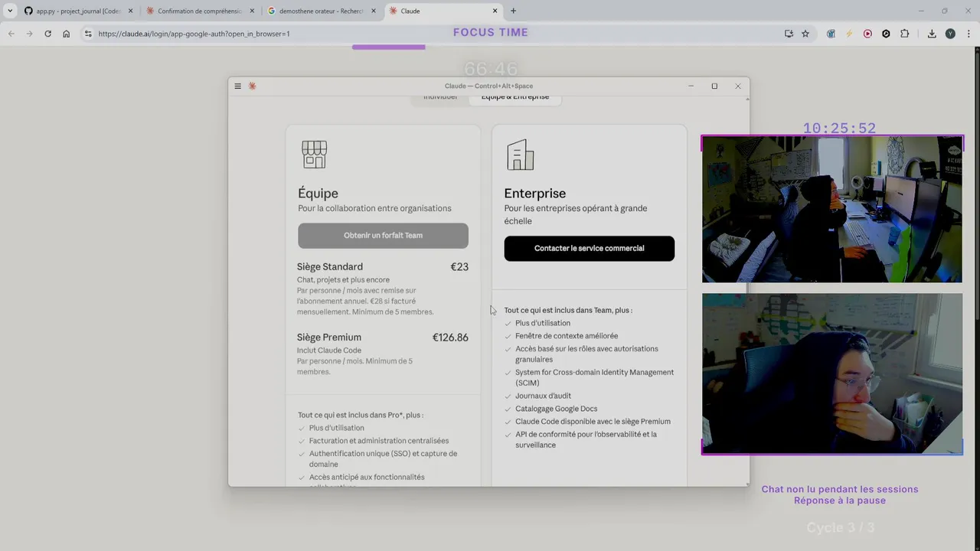The image size is (980, 551).
Task: Click the 'Cycle 3 / 3' label
Action: (840, 527)
